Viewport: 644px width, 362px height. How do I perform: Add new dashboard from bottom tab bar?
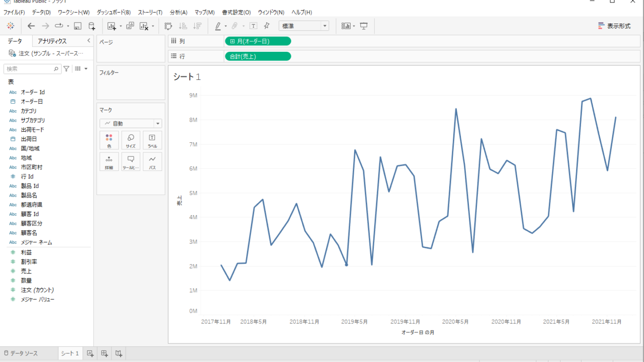tap(105, 353)
